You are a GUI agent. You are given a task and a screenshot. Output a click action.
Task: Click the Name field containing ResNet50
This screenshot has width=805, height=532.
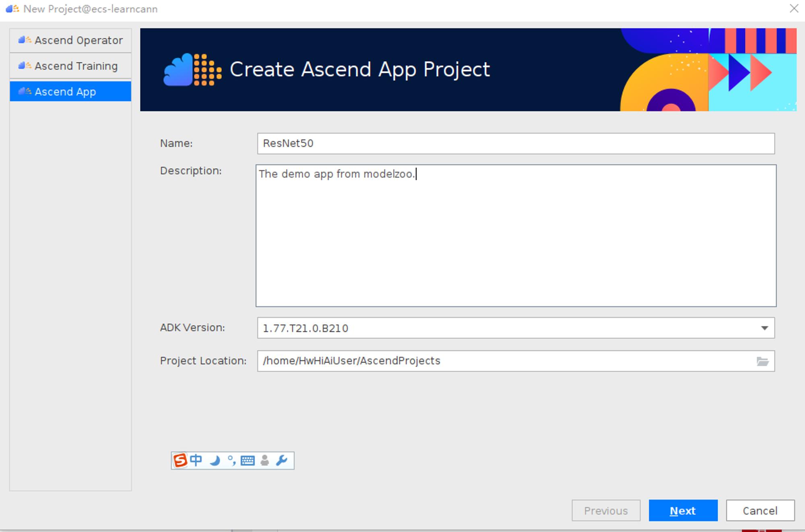click(516, 144)
